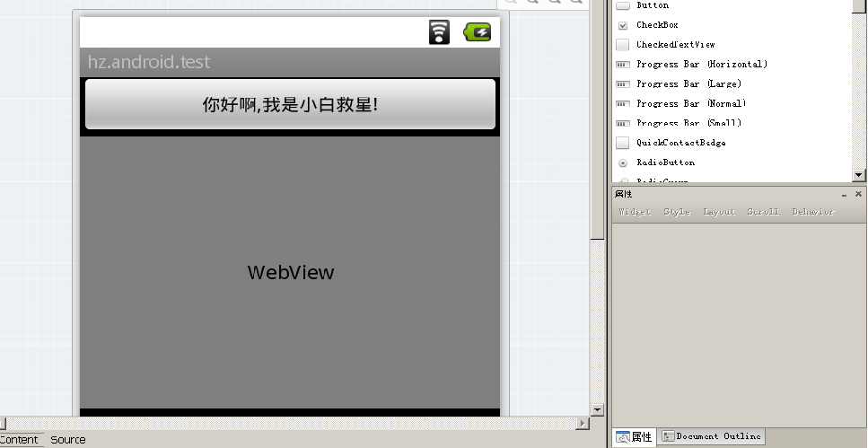Open the Widget properties tab
The height and width of the screenshot is (448, 868).
pos(635,212)
